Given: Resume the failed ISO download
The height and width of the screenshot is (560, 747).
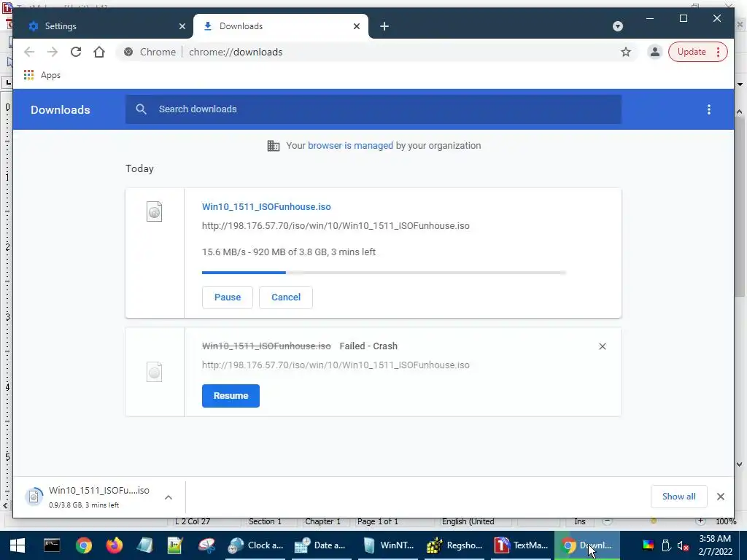Looking at the screenshot, I should pyautogui.click(x=231, y=396).
